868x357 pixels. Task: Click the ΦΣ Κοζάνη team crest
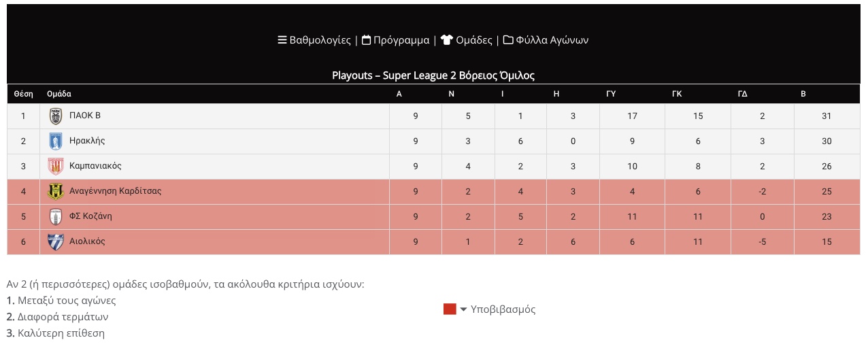[x=56, y=217]
